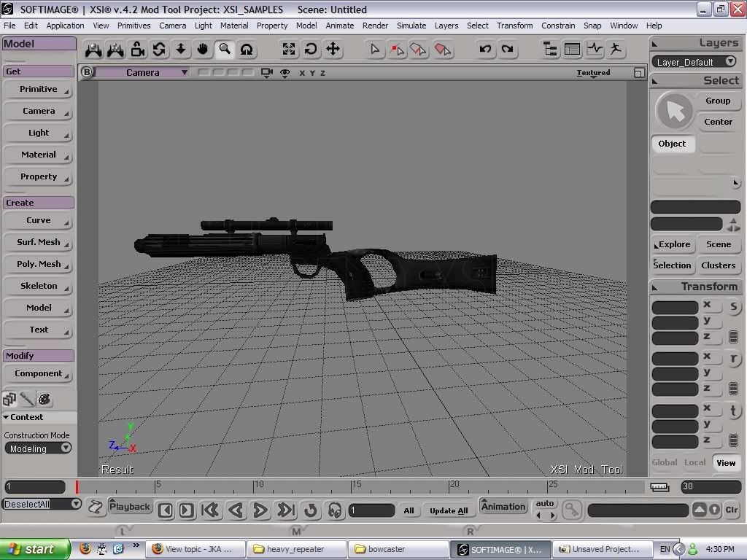Open the Constrain menu

pos(558,26)
